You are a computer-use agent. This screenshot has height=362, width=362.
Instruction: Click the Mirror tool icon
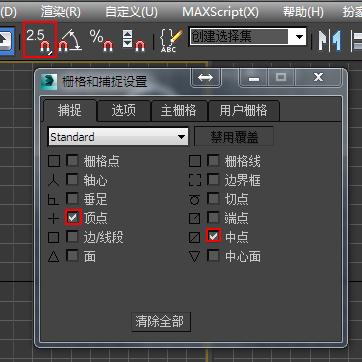(330, 41)
